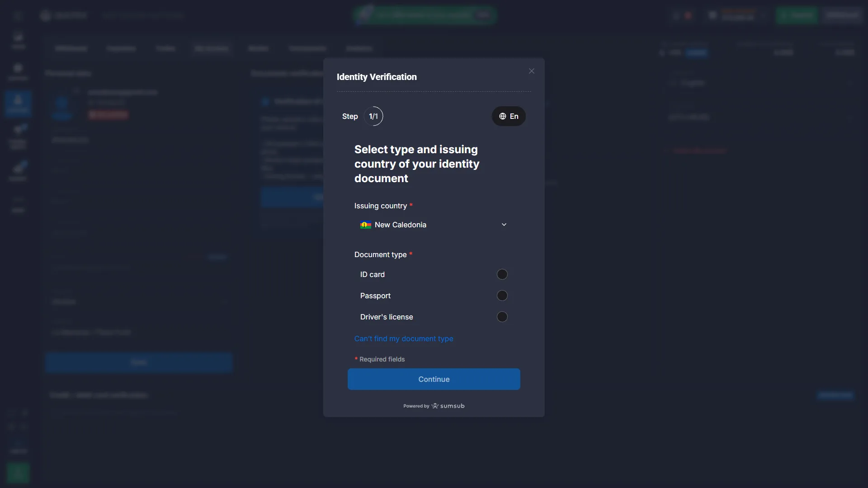Screen dimensions: 868x488
Task: Select the ID card radio button
Action: (502, 274)
